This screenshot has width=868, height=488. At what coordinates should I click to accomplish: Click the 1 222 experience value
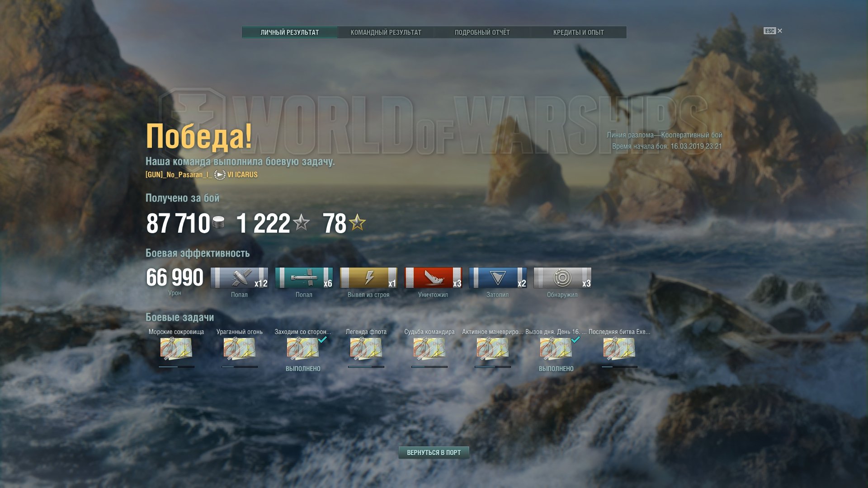pos(263,223)
